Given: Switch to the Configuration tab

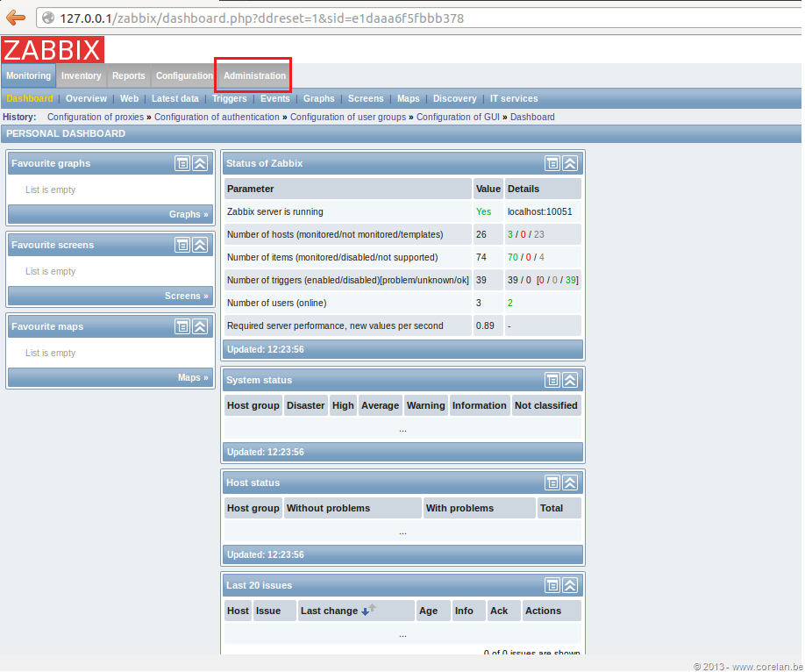Looking at the screenshot, I should [x=184, y=75].
